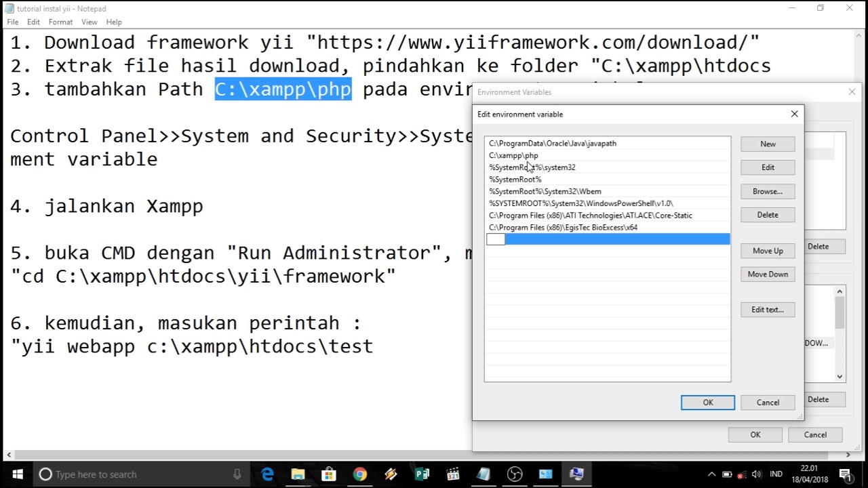Click the Edit text... button

point(768,310)
